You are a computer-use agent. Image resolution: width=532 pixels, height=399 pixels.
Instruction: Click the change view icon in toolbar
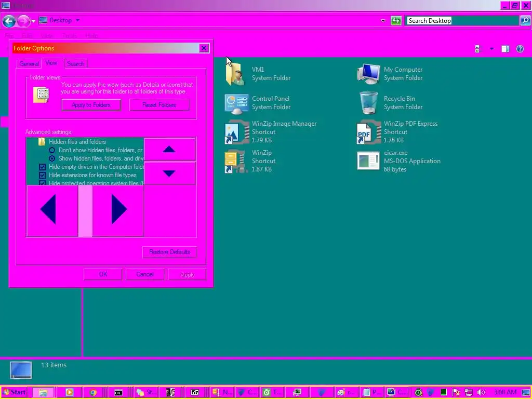click(x=478, y=49)
